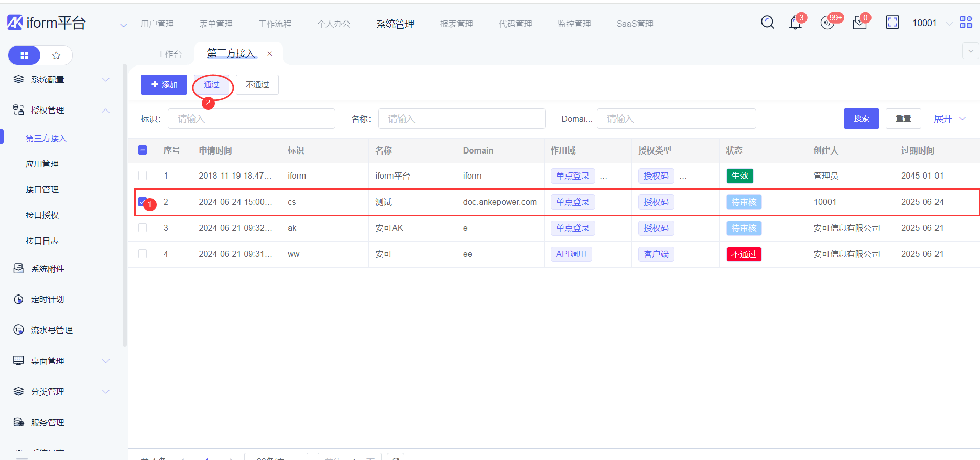The image size is (980, 460).
Task: Toggle fullscreen mode icon
Action: click(x=892, y=23)
